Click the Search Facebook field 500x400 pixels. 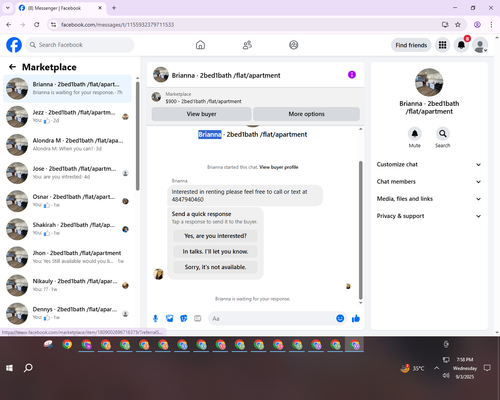coord(80,45)
